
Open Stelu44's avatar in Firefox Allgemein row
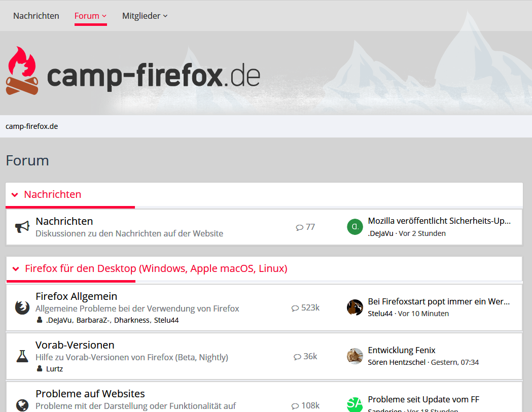click(x=355, y=307)
